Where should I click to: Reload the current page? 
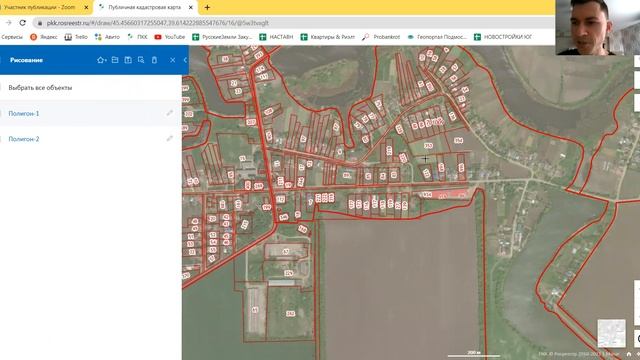pos(22,23)
